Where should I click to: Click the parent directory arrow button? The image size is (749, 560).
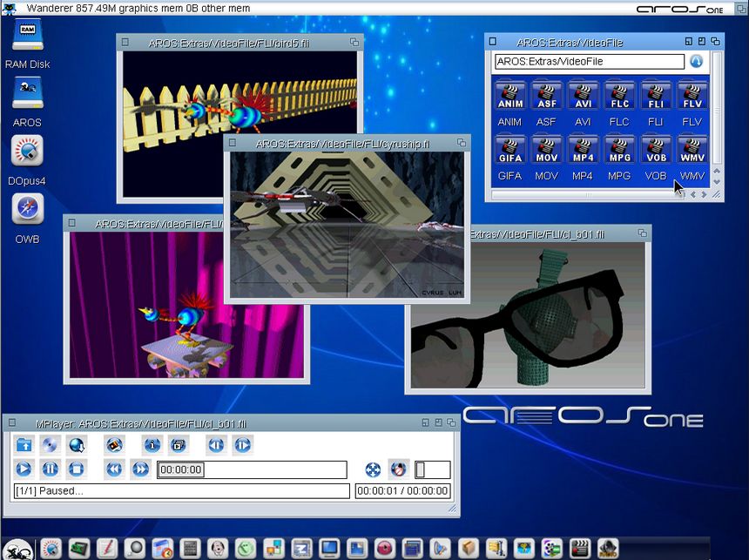696,62
